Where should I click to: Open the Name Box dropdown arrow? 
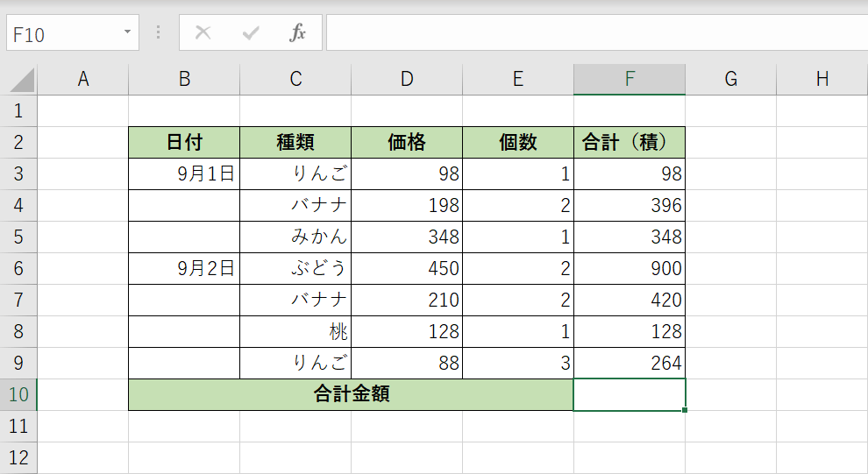click(x=127, y=32)
